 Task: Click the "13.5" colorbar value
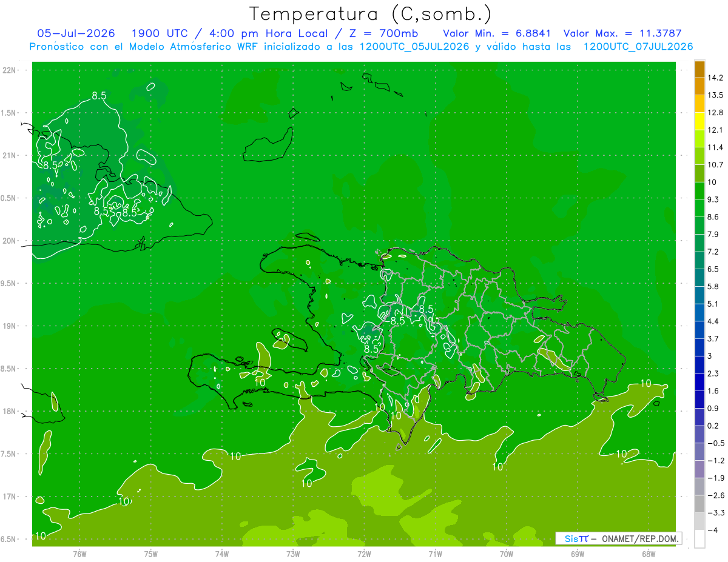(x=715, y=95)
